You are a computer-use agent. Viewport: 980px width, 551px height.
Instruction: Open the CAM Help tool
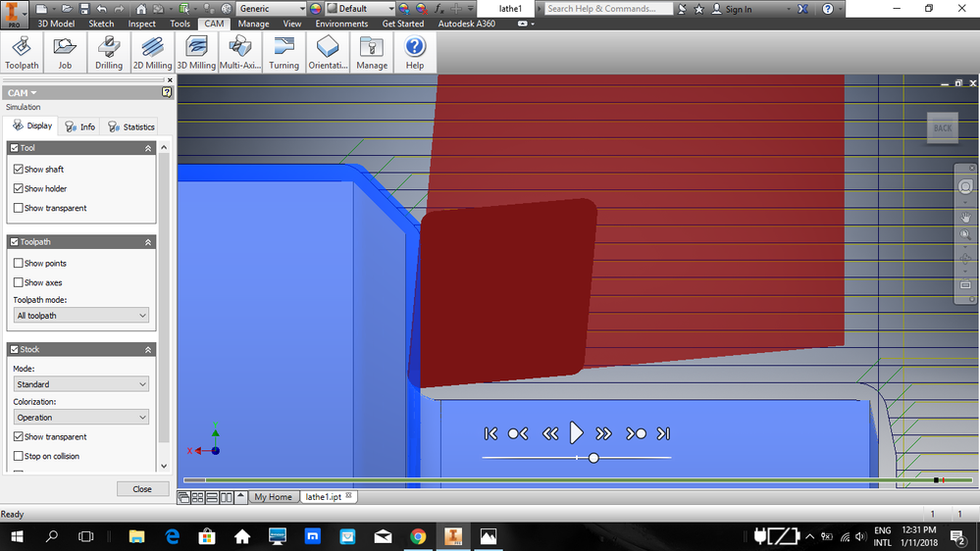coord(415,52)
